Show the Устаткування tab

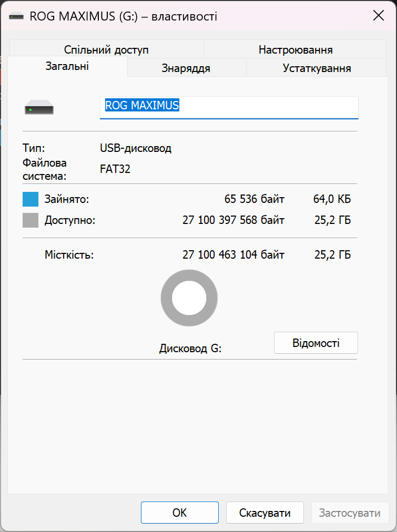317,68
